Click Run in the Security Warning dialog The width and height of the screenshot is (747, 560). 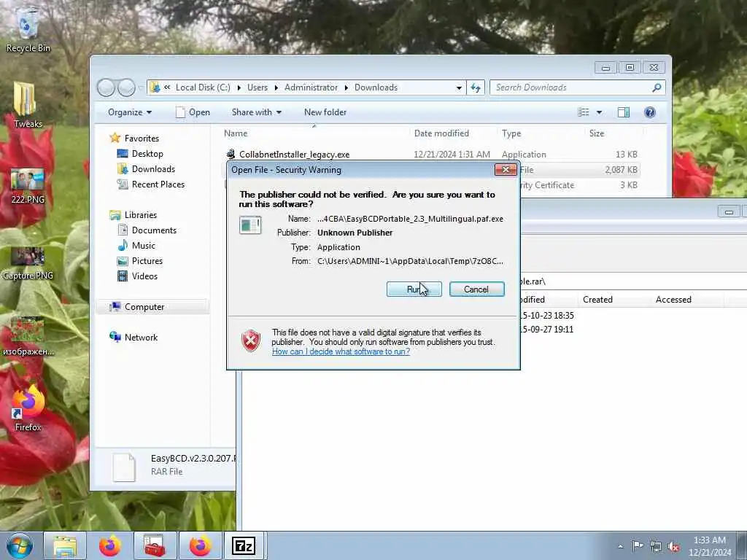tap(414, 289)
